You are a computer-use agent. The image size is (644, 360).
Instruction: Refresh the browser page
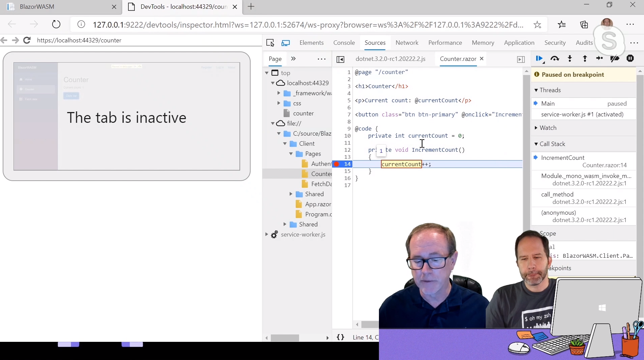click(56, 25)
